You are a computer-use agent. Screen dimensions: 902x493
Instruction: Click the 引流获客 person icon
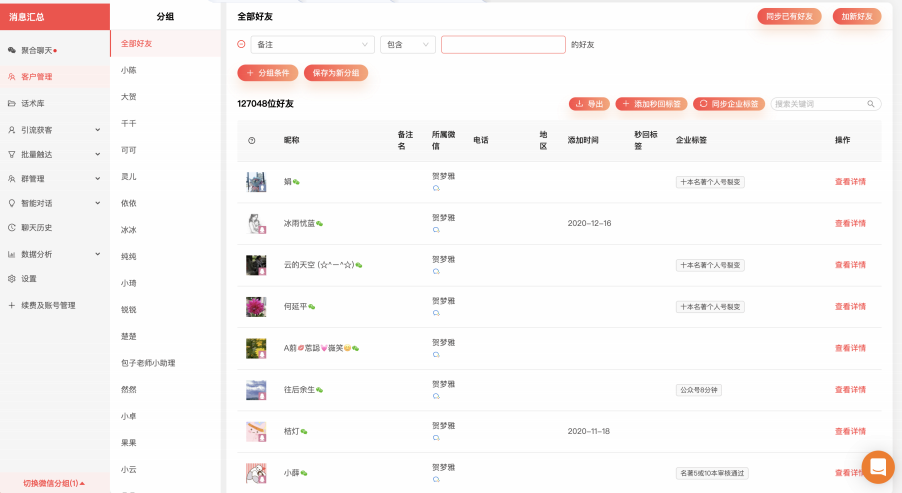(x=12, y=130)
